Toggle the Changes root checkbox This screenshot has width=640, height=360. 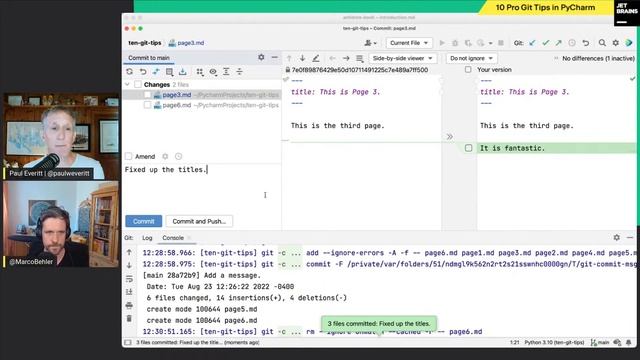click(x=138, y=84)
